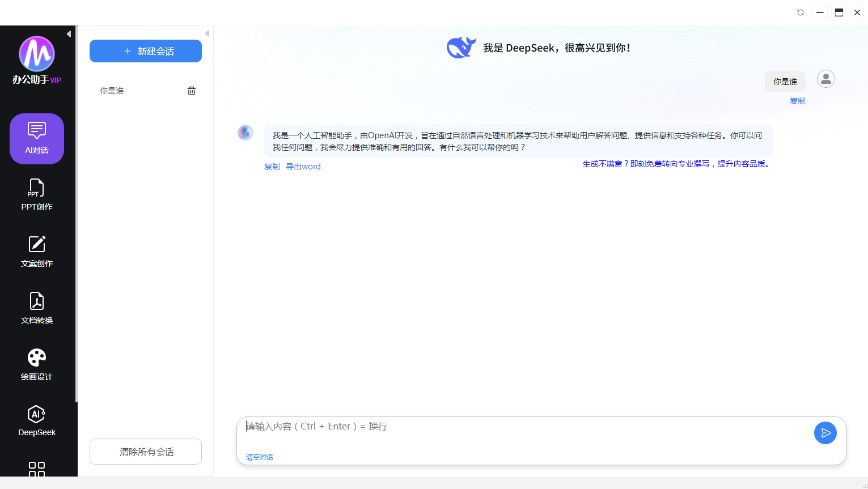
Task: Copy the AI reply using 复制 link
Action: pyautogui.click(x=272, y=167)
